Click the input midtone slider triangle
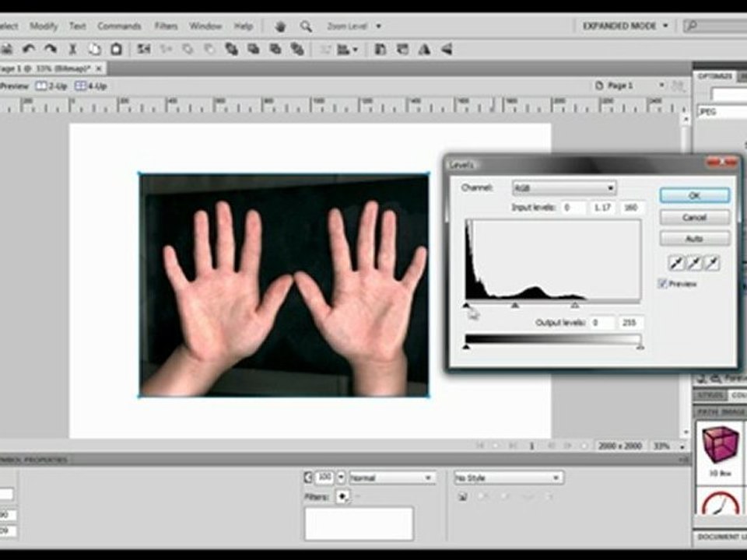The image size is (747, 560). (x=515, y=305)
